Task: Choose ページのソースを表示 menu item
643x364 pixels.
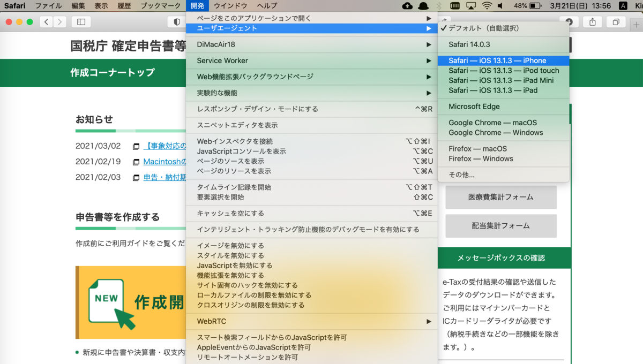Action: coord(312,161)
